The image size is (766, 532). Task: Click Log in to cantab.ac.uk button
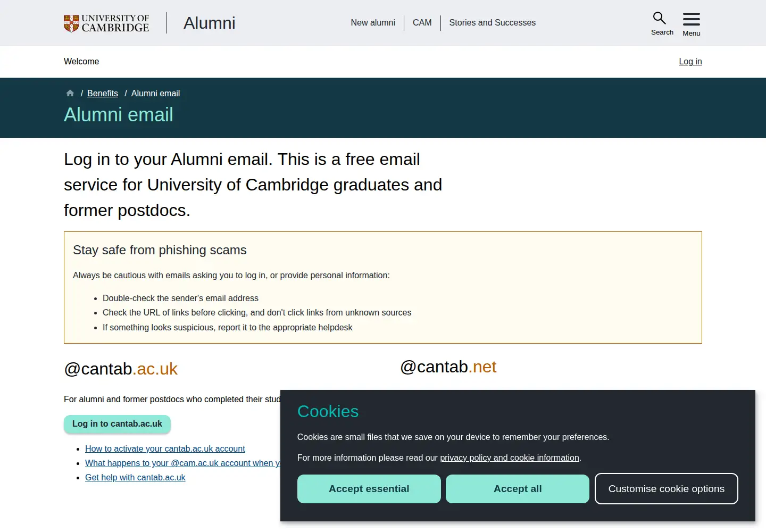pyautogui.click(x=117, y=424)
